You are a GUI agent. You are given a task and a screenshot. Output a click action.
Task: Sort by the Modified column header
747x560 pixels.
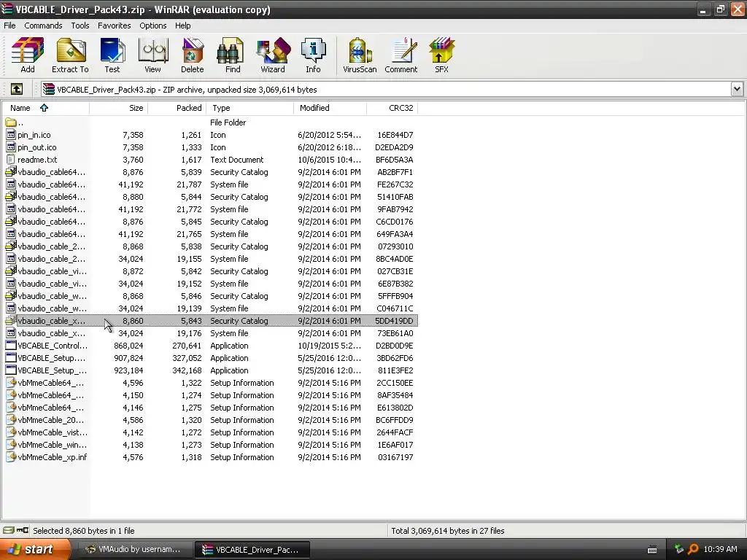(x=330, y=108)
